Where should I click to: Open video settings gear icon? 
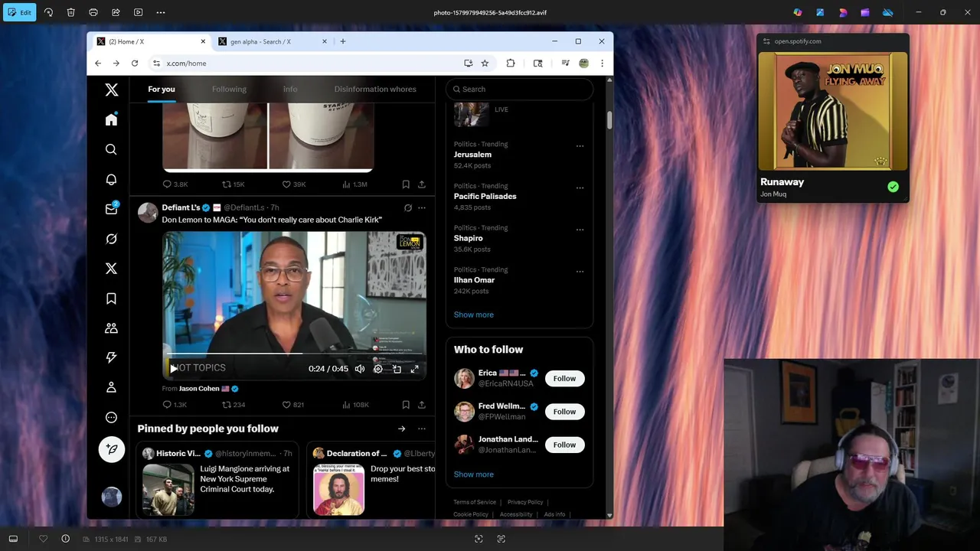(378, 369)
